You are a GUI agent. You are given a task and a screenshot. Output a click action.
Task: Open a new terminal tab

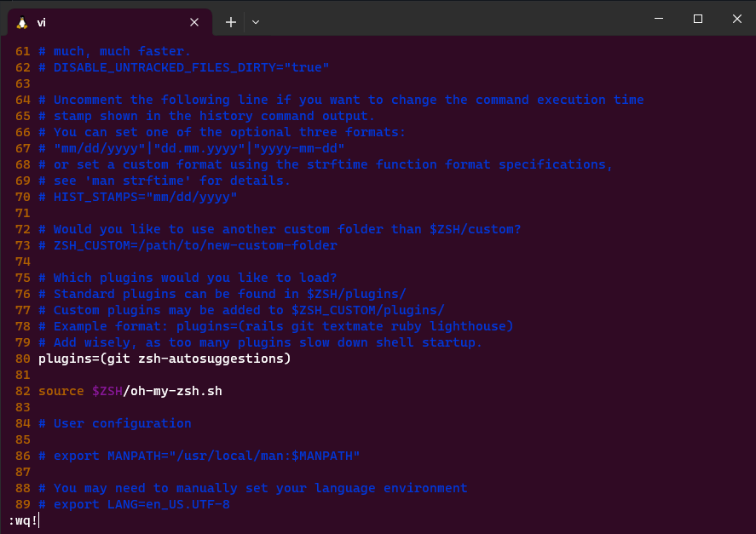click(x=231, y=22)
